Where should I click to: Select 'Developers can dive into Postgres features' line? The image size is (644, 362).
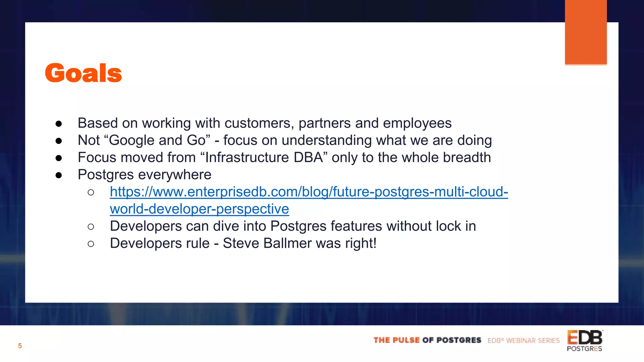tap(293, 226)
